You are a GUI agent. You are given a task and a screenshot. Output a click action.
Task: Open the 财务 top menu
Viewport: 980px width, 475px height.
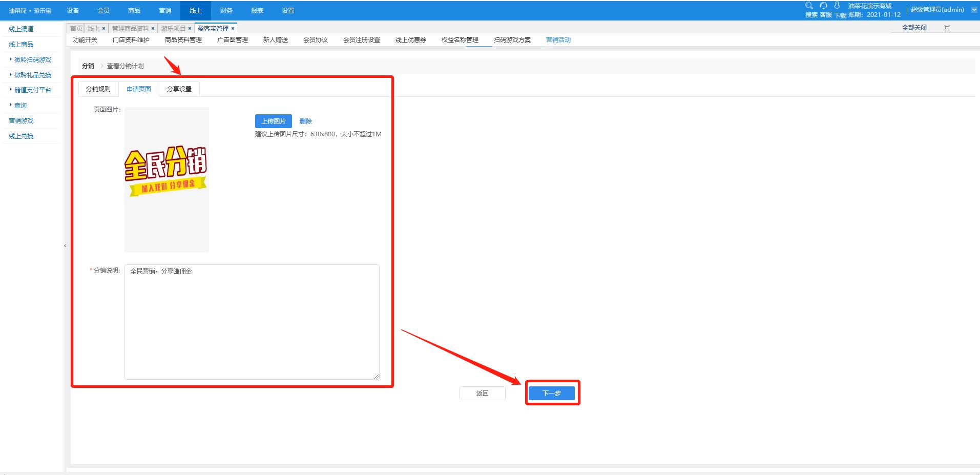tap(226, 11)
